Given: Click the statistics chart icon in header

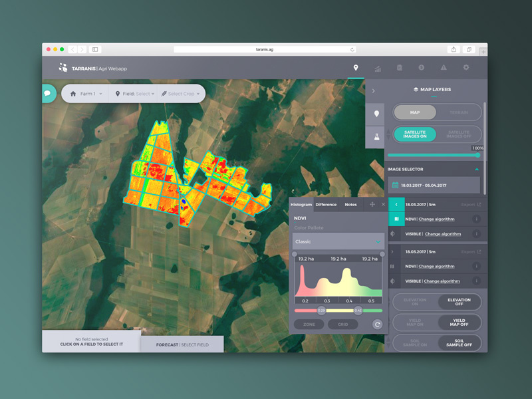Looking at the screenshot, I should tap(378, 68).
